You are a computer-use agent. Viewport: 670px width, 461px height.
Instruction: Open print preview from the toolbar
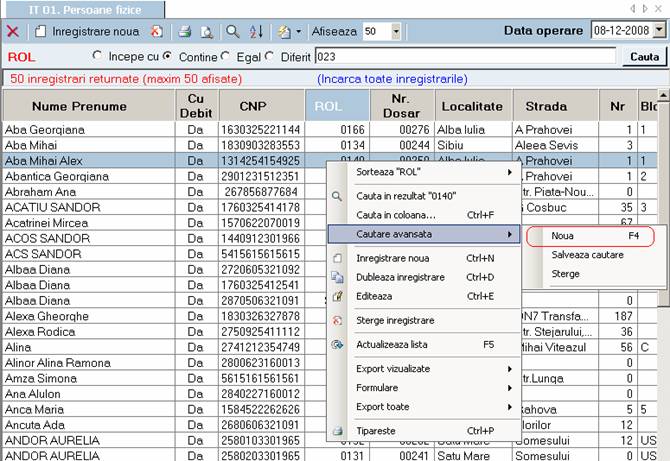(x=206, y=32)
